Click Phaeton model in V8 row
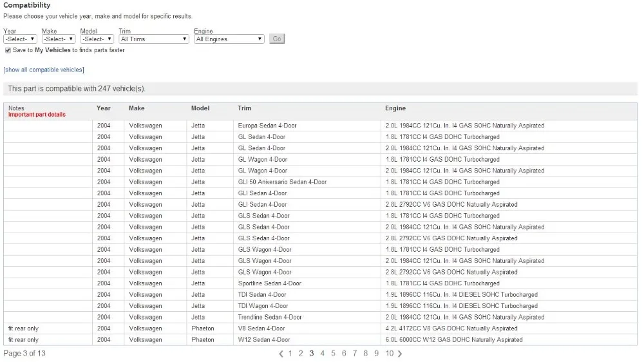The image size is (644, 362). coord(202,329)
